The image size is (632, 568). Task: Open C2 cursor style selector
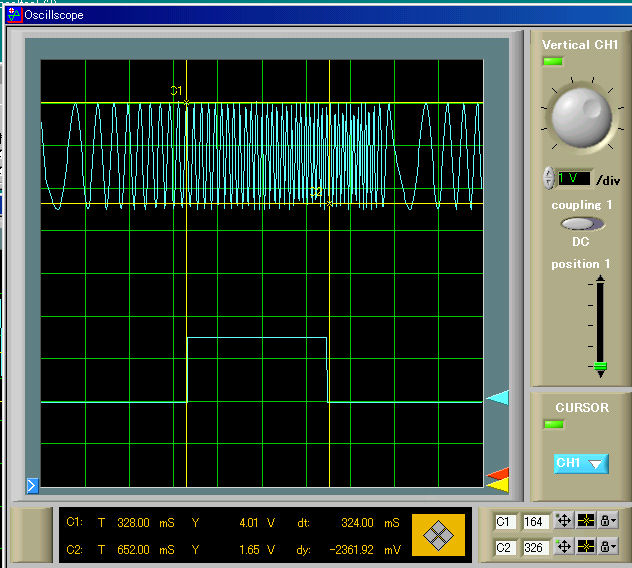pos(586,547)
